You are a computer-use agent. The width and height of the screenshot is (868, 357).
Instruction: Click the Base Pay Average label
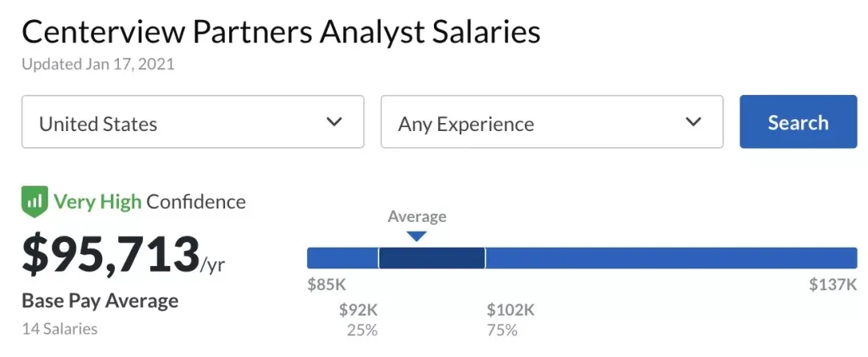tap(100, 302)
